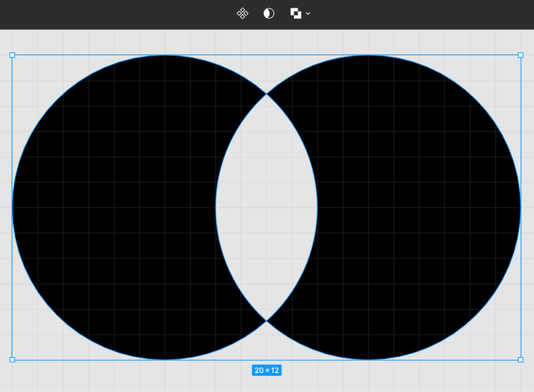Viewport: 534px width, 392px height.
Task: Click the dark toolbar strip at the top
Action: [x=109, y=13]
